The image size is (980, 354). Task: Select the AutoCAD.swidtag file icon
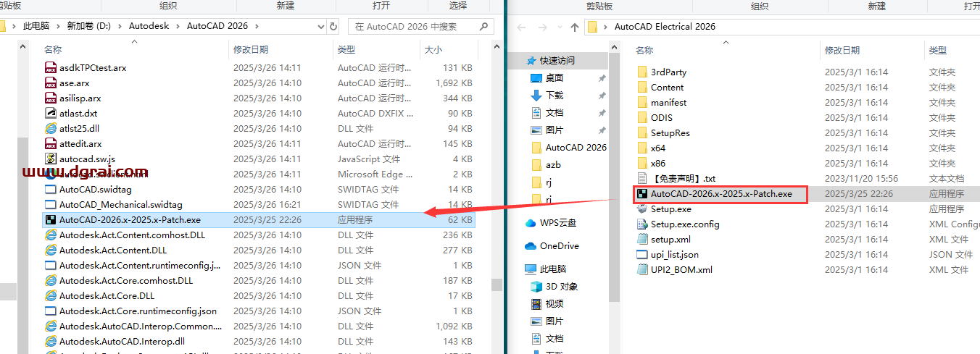pyautogui.click(x=51, y=189)
